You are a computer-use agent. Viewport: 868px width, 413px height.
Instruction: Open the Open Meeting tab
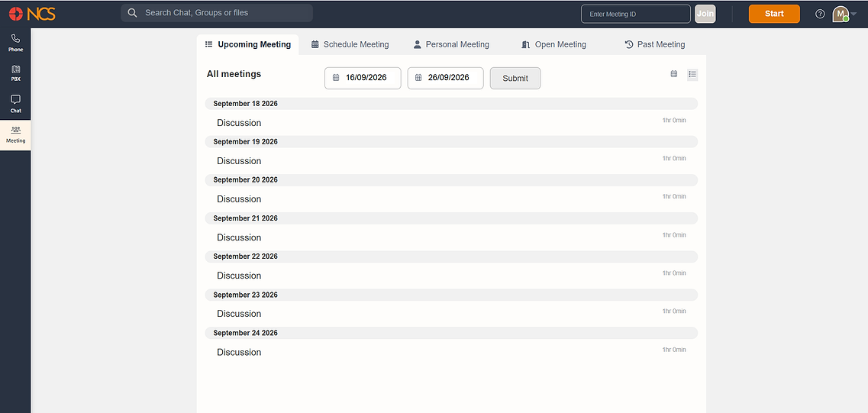pyautogui.click(x=553, y=44)
